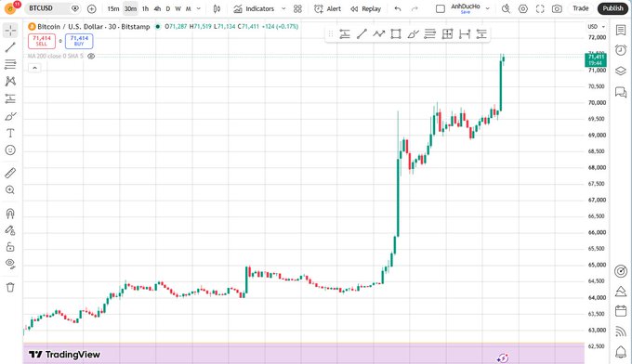
Task: Open quick search icon in top bar
Action: pos(506,8)
